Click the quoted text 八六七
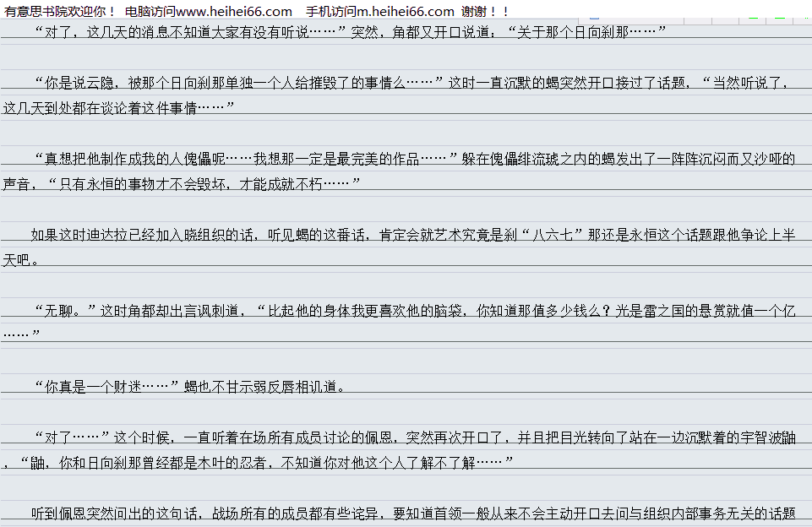This screenshot has width=812, height=527. (552, 235)
